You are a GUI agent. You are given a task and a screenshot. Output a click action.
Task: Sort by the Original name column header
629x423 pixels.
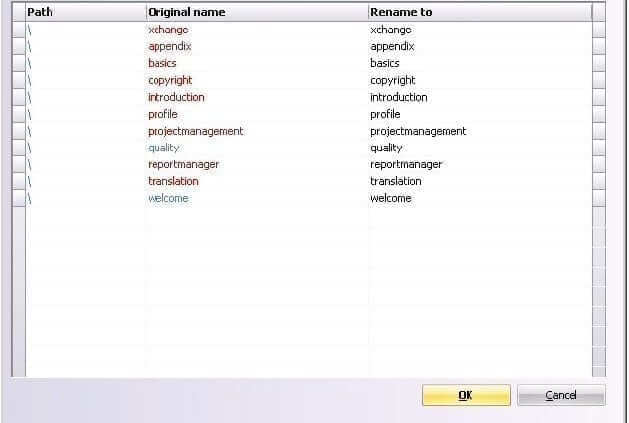pyautogui.click(x=257, y=12)
